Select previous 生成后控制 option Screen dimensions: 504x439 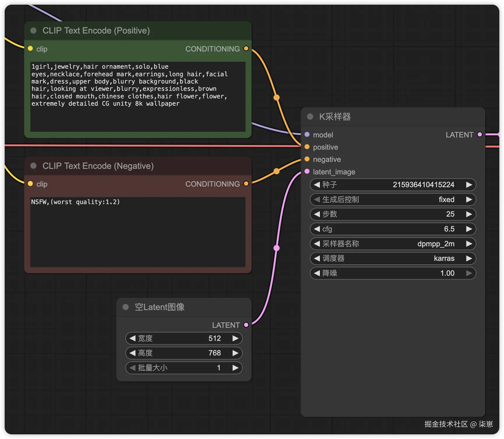tap(317, 199)
